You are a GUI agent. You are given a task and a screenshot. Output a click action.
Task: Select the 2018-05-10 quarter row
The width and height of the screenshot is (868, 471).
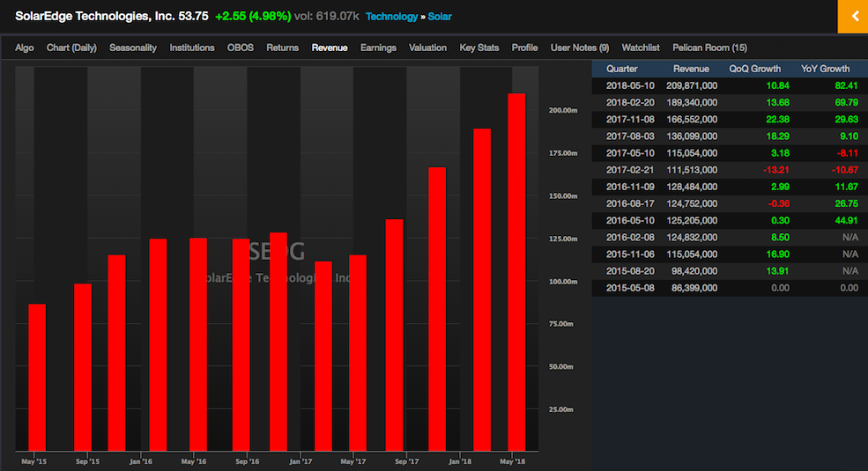point(730,85)
